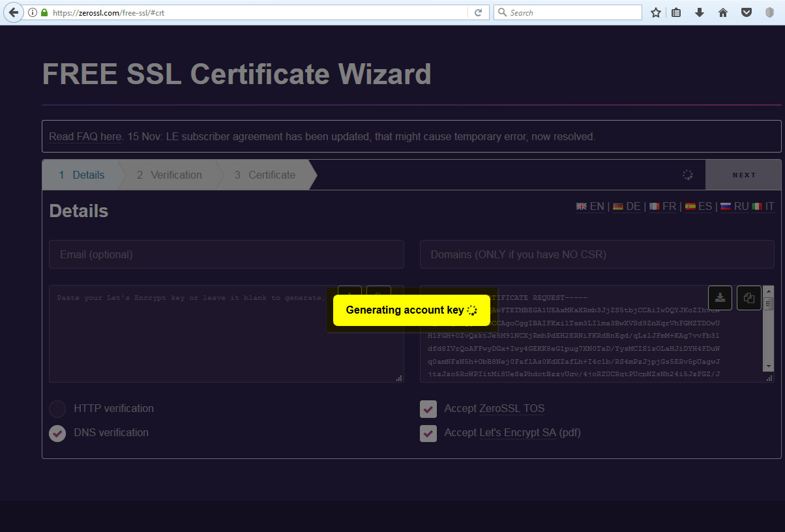Download the CSR with the download icon
This screenshot has width=785, height=532.
tap(720, 298)
